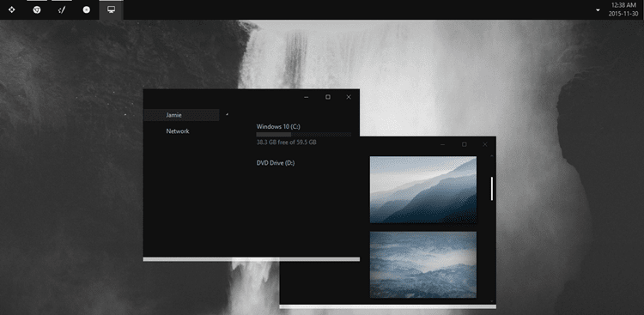This screenshot has height=315, width=644.
Task: Launch Chrome from the taskbar
Action: (x=37, y=9)
